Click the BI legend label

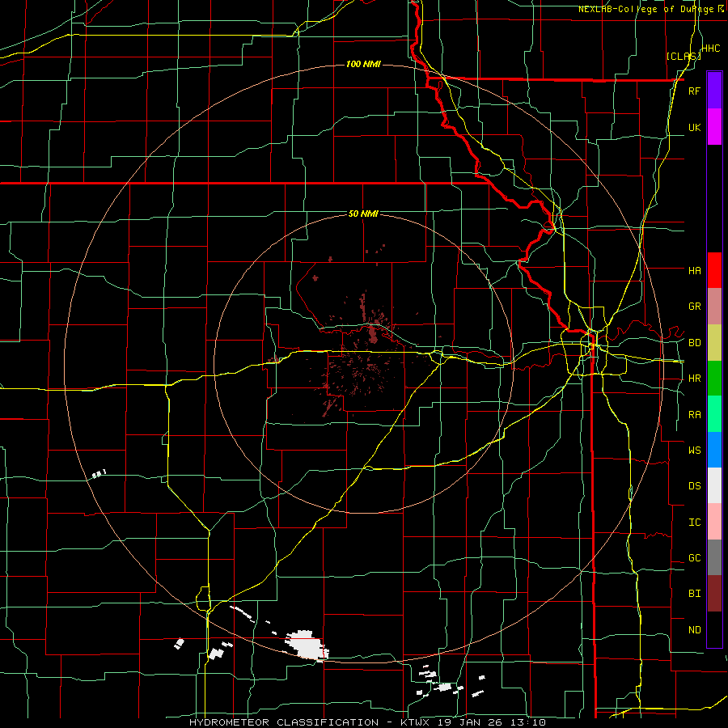click(694, 594)
